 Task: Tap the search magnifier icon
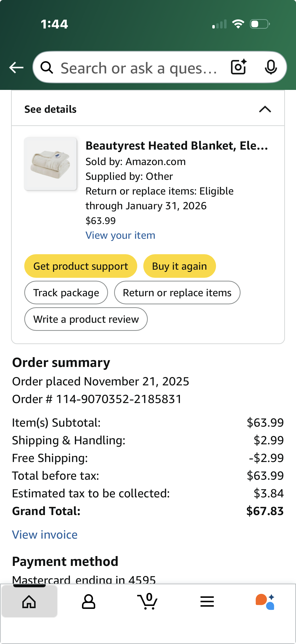(47, 68)
